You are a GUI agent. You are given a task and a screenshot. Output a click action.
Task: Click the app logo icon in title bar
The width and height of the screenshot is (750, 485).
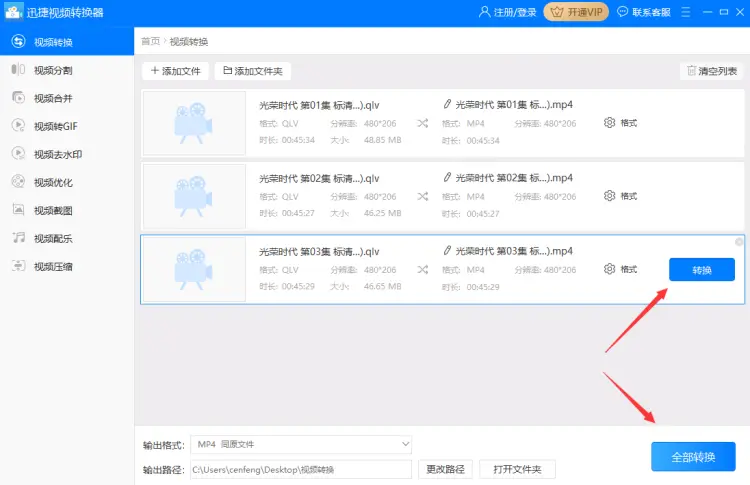pos(13,12)
